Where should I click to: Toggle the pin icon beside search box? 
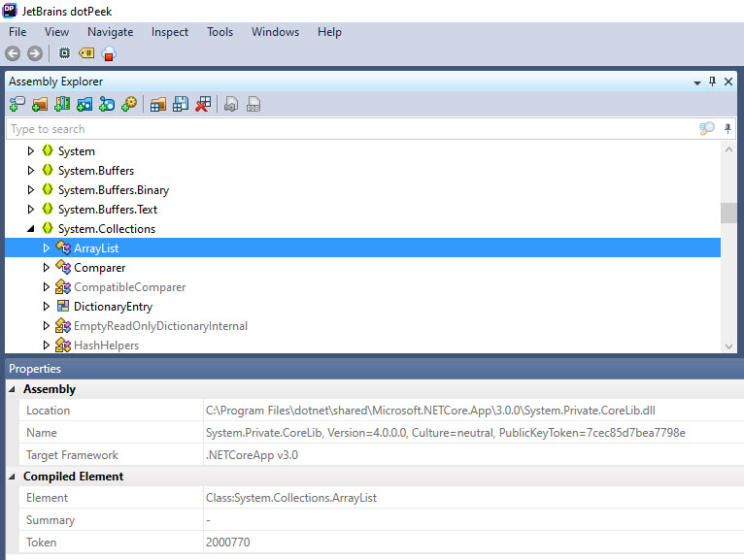pyautogui.click(x=727, y=129)
